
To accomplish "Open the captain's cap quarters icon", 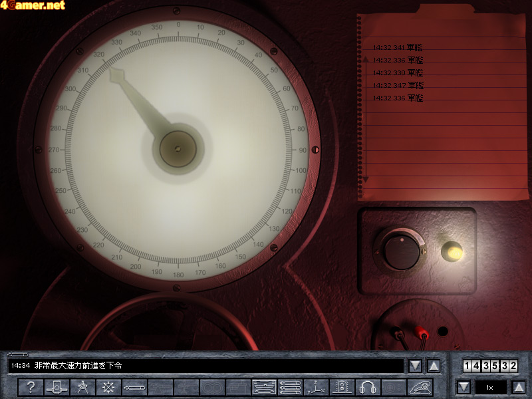I will [x=420, y=387].
